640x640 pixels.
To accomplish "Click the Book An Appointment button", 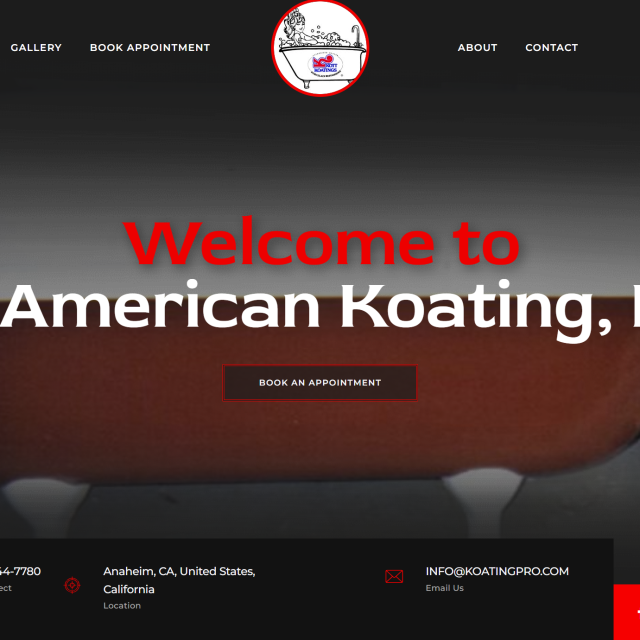I will [320, 383].
